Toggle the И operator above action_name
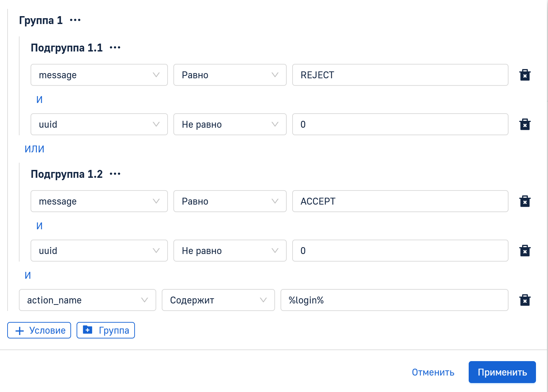Image resolution: width=548 pixels, height=392 pixels. tap(28, 275)
